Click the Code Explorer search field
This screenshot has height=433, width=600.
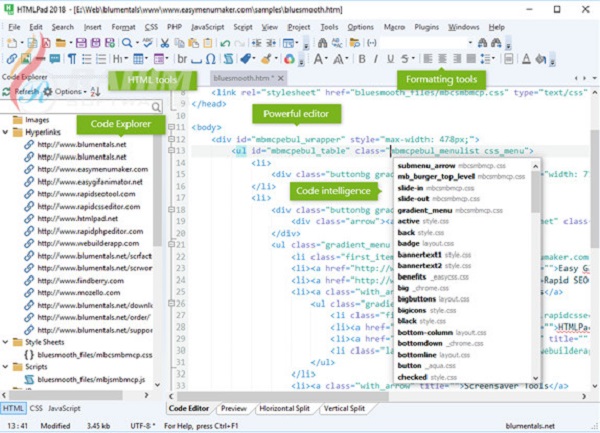(75, 106)
